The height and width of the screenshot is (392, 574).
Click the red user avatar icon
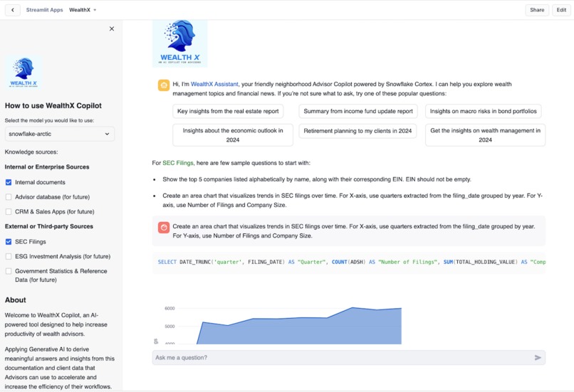[164, 228]
